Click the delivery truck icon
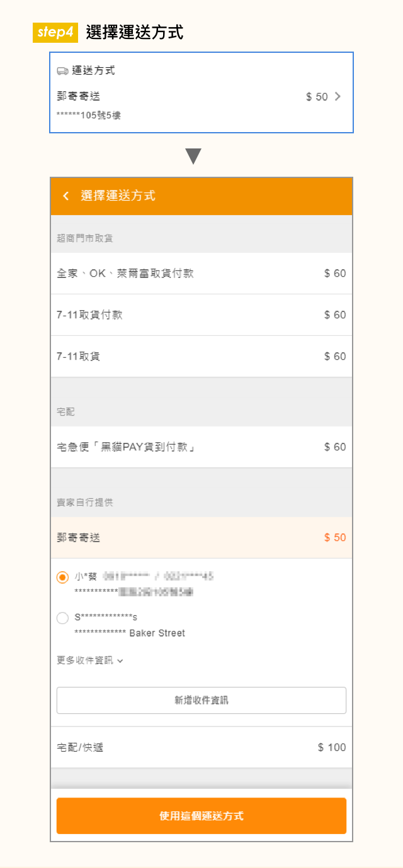This screenshot has height=868, width=403. (x=62, y=71)
